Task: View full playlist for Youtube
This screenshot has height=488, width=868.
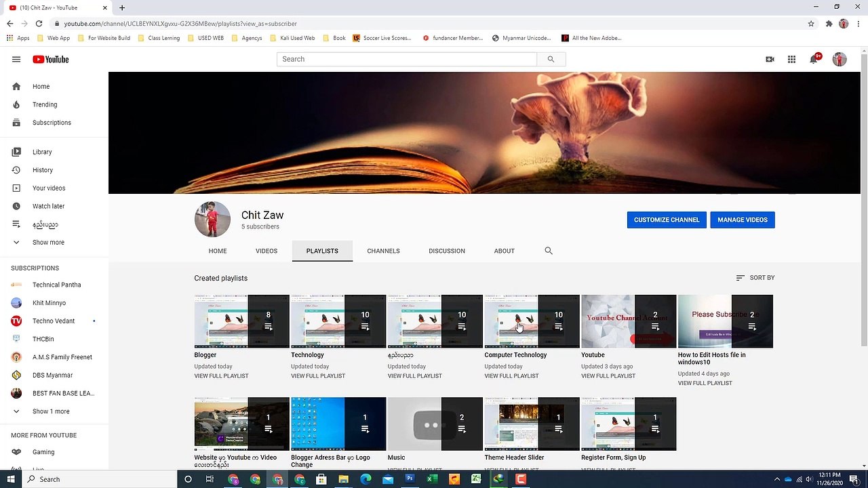Action: point(608,376)
